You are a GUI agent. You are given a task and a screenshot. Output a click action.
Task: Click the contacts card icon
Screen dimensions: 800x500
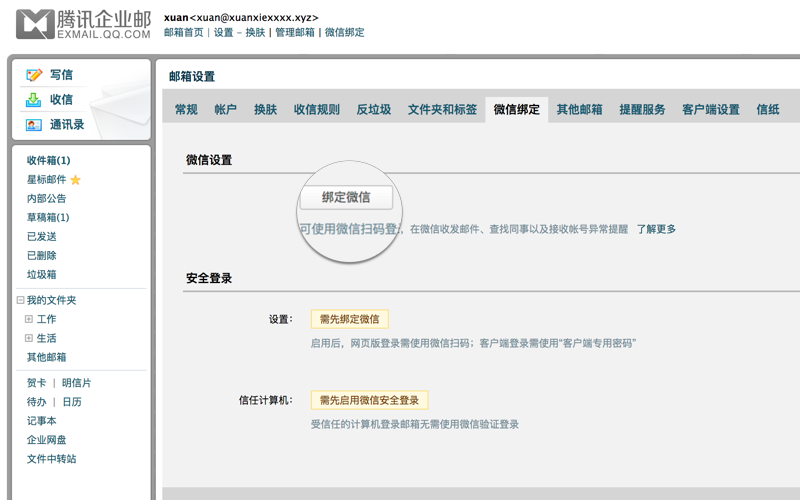tap(34, 125)
